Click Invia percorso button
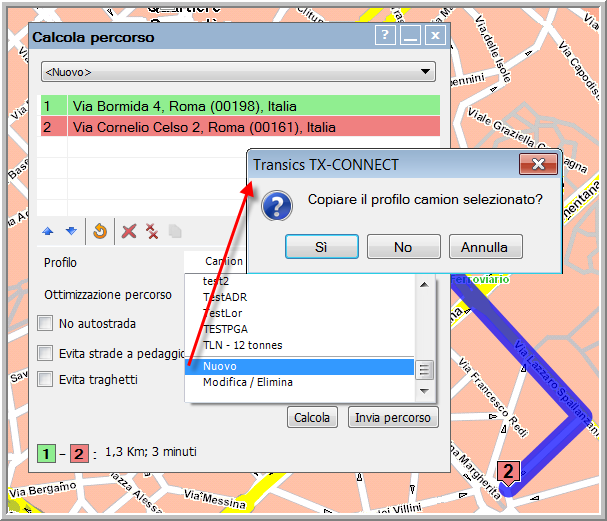This screenshot has height=521, width=607. [x=393, y=417]
